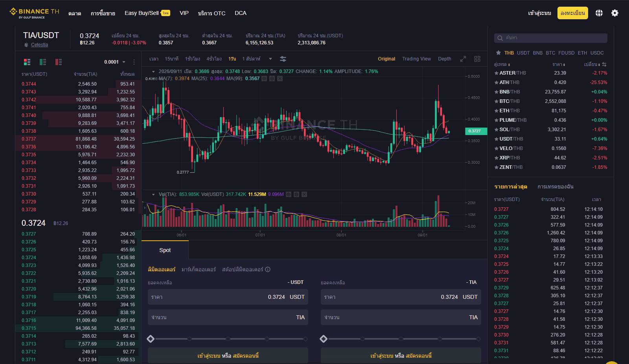629x364 pixels.
Task: Open volume indicator settings gear icon
Action: [296, 194]
